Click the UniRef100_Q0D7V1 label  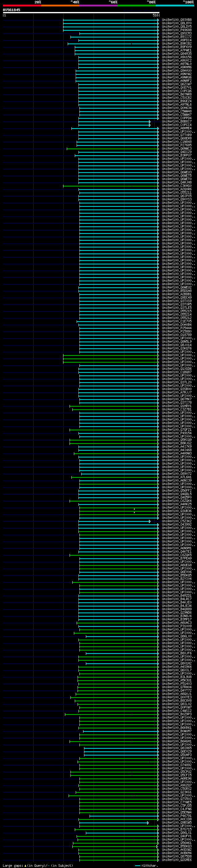[177, 88]
